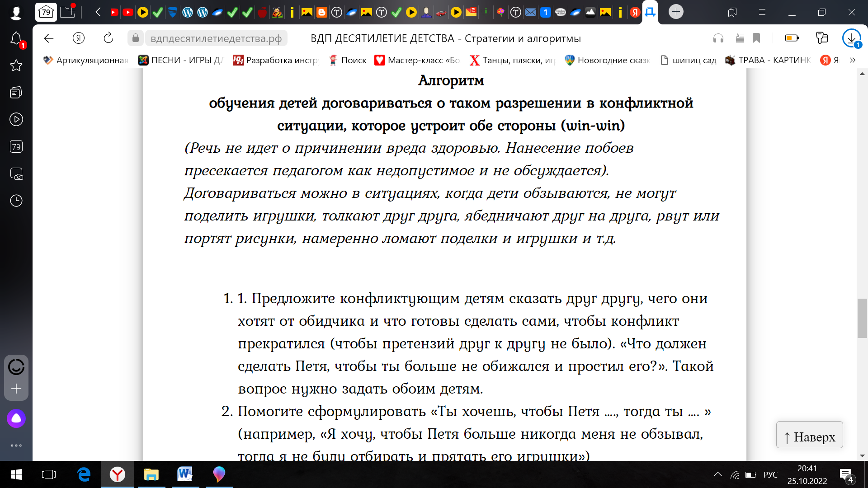The height and width of the screenshot is (488, 868).
Task: Launch Microsoft Edge from the taskbar
Action: point(84,474)
